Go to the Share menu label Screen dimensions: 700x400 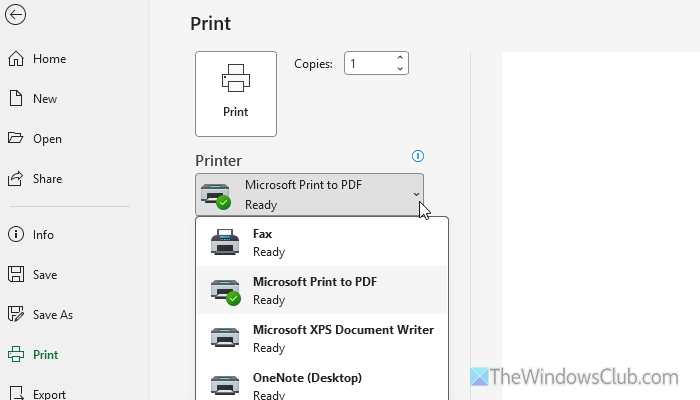coord(47,179)
